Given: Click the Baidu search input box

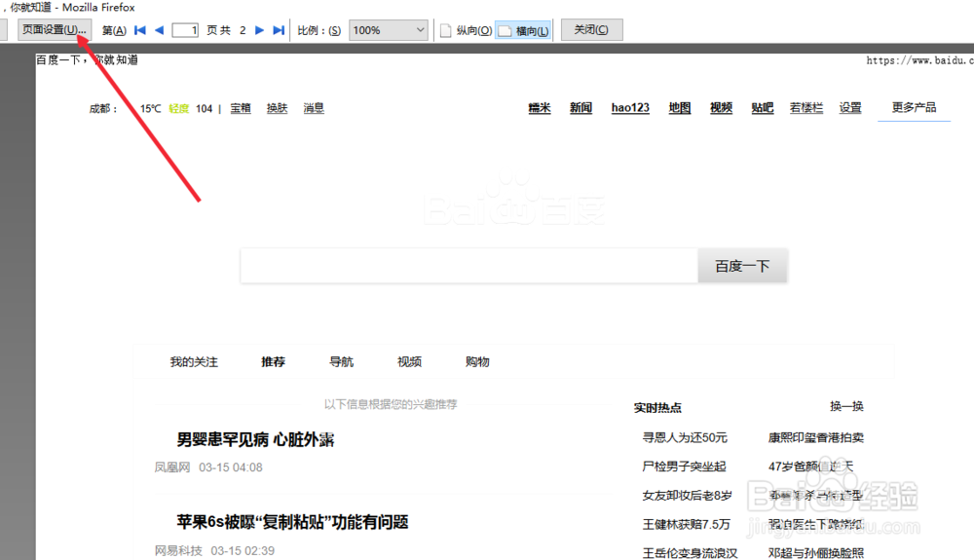Looking at the screenshot, I should (469, 266).
